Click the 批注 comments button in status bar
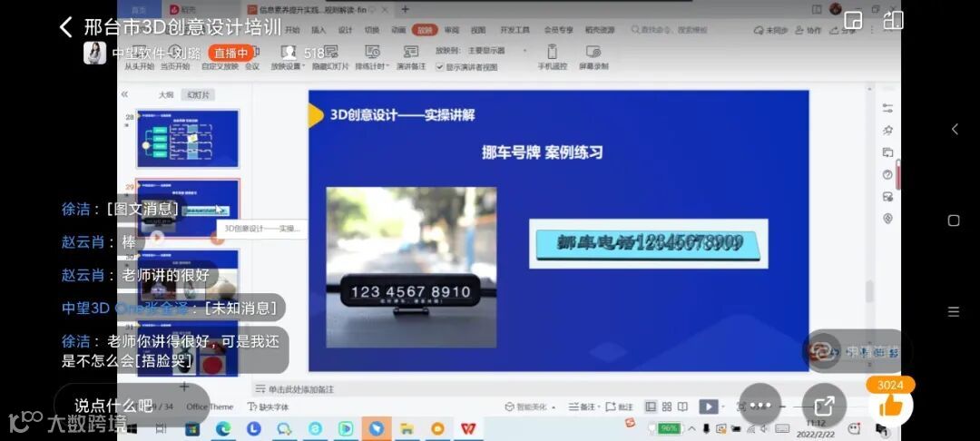The image size is (980, 441). [620, 407]
